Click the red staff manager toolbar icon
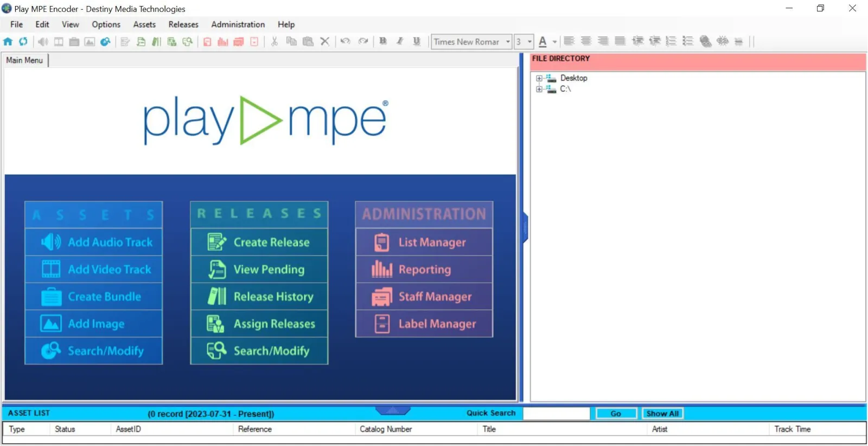868x446 pixels. tap(239, 41)
